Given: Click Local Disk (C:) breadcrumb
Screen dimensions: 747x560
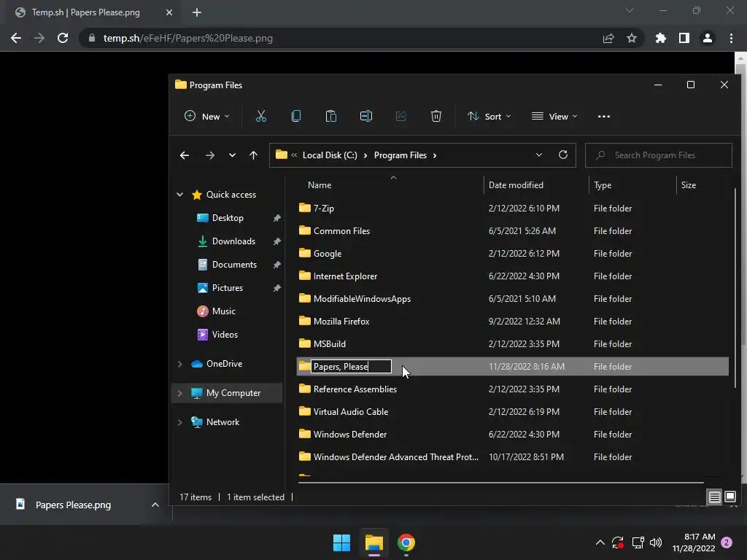Looking at the screenshot, I should 330,155.
